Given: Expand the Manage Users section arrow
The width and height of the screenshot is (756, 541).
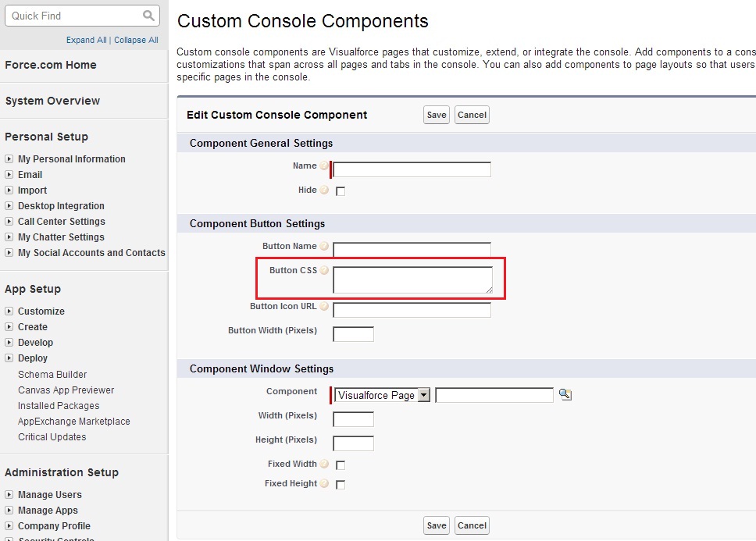Looking at the screenshot, I should 9,495.
